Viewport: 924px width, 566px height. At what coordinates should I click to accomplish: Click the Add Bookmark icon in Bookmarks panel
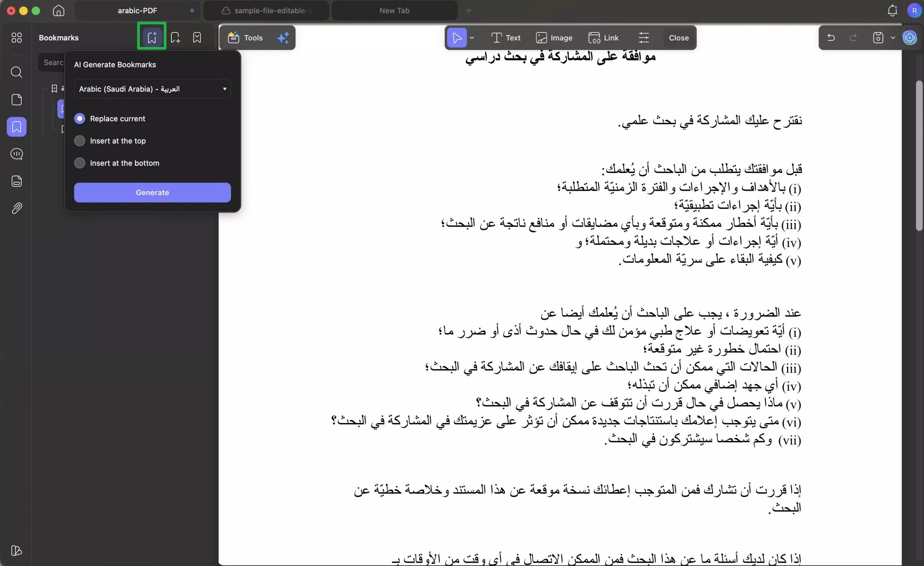[x=175, y=38]
